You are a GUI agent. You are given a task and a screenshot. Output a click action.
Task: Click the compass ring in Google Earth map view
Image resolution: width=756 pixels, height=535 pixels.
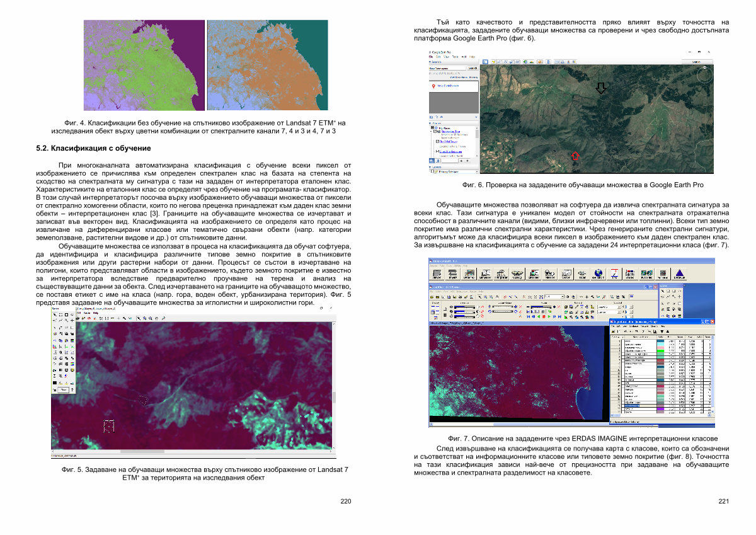704,76
